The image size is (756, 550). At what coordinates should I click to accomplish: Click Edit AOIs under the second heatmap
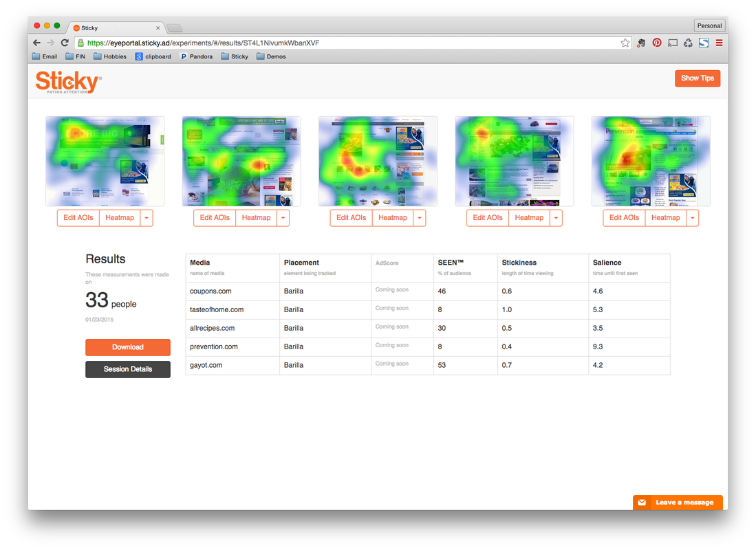tap(215, 218)
